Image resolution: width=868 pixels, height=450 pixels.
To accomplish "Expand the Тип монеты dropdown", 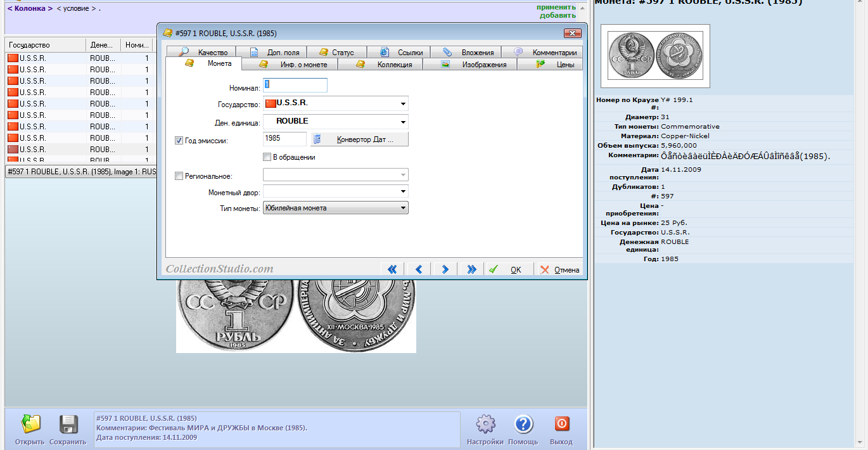I will pos(403,208).
